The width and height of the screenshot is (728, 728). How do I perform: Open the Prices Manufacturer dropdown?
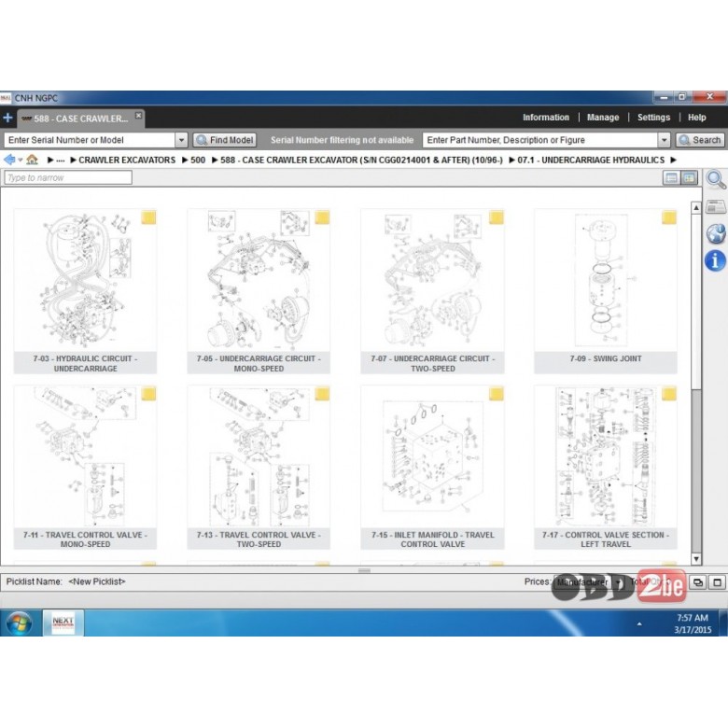(588, 581)
